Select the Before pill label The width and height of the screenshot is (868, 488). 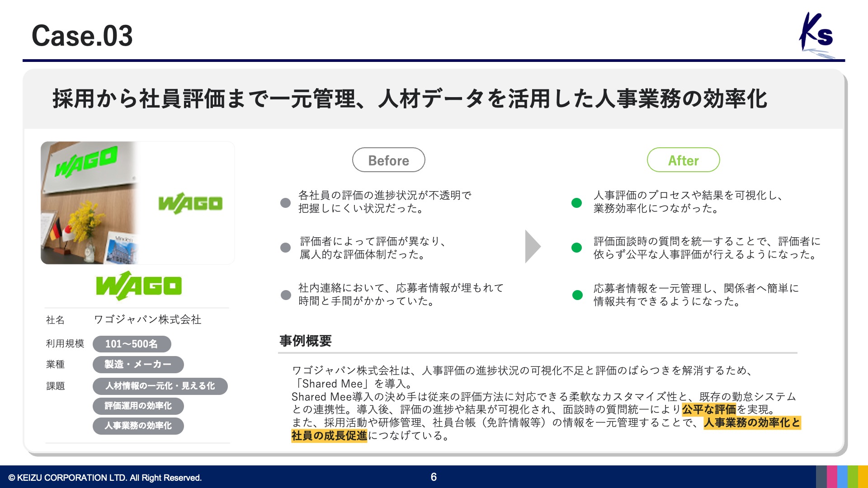(x=388, y=160)
